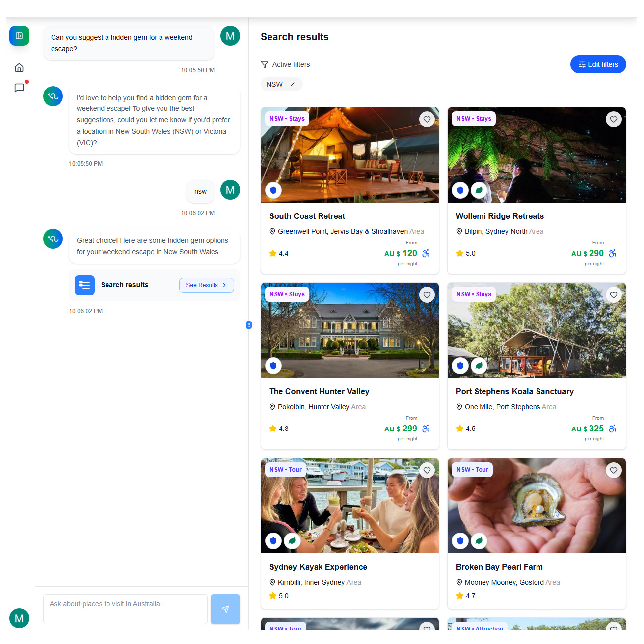
Task: Open The Convent Hunter Valley mansion photo
Action: (350, 330)
